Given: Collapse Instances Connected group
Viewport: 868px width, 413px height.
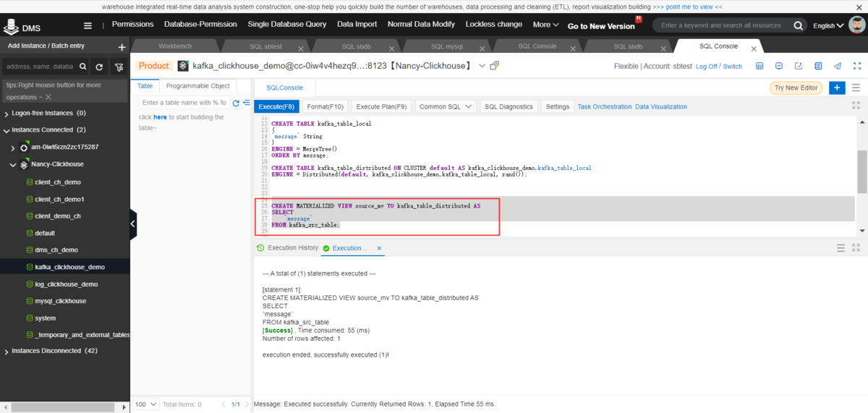Looking at the screenshot, I should (7, 130).
